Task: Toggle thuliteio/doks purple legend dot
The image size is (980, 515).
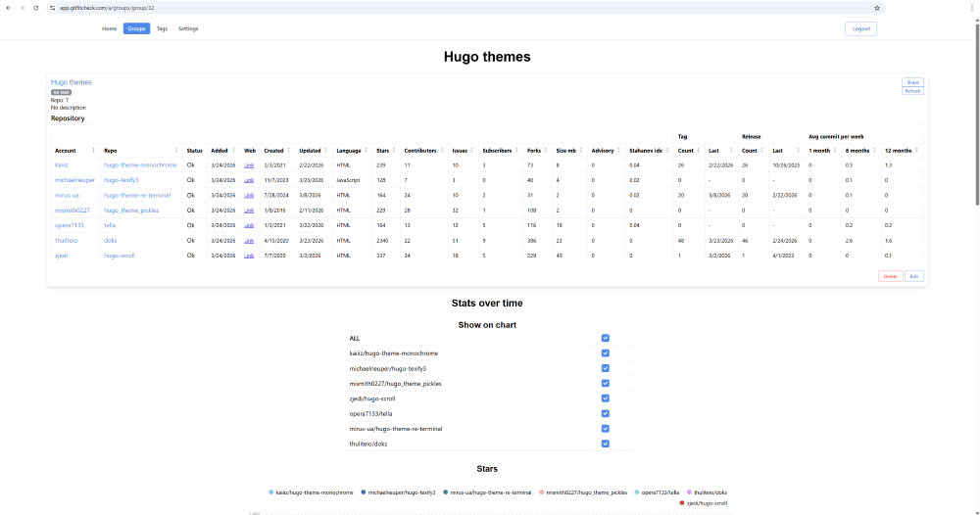Action: click(x=689, y=492)
